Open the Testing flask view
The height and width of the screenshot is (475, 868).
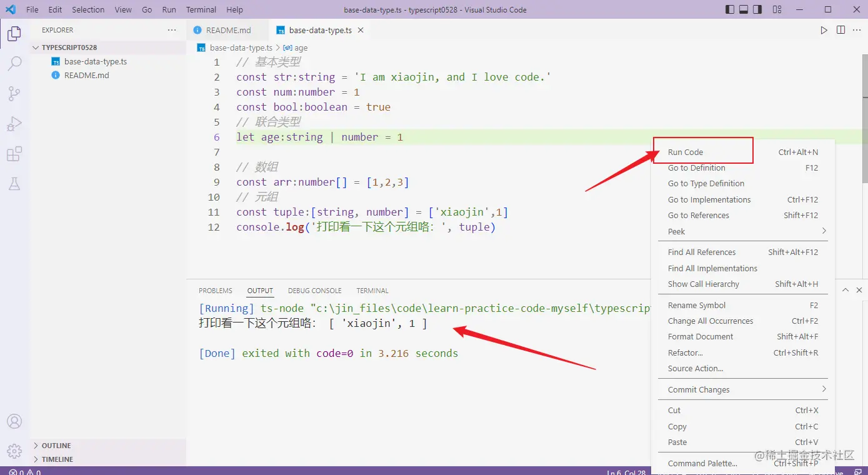click(14, 184)
